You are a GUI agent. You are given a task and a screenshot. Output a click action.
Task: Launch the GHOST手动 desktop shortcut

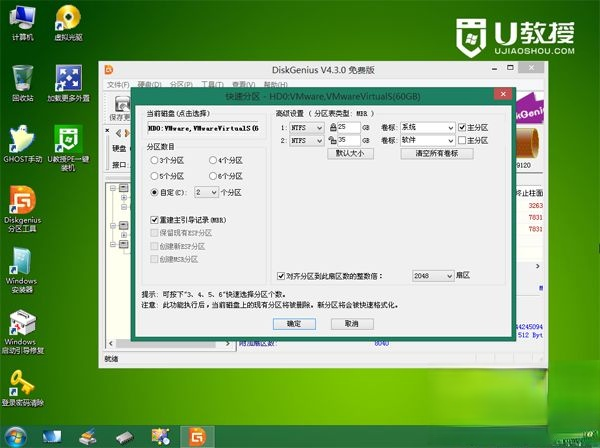pos(23,144)
